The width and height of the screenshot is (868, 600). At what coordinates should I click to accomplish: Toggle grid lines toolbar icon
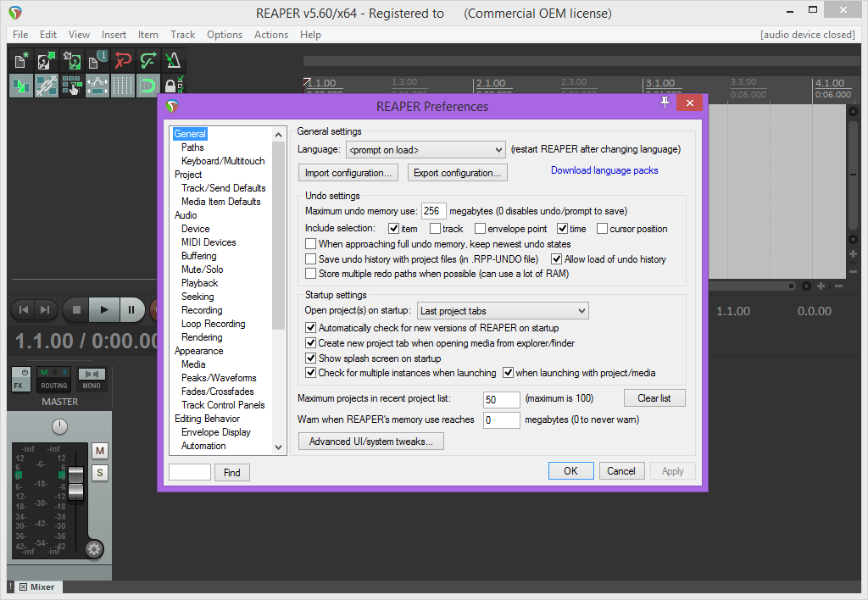[x=123, y=86]
